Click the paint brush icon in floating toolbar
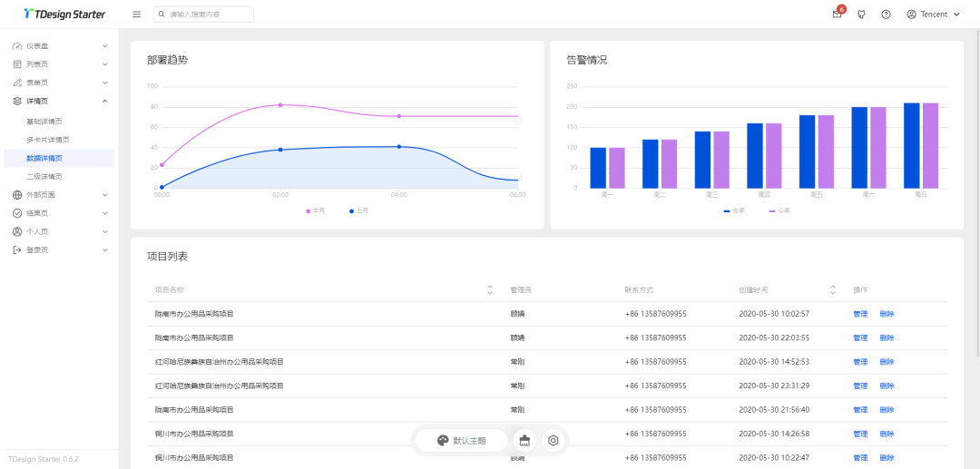The image size is (980, 469). coord(524,440)
